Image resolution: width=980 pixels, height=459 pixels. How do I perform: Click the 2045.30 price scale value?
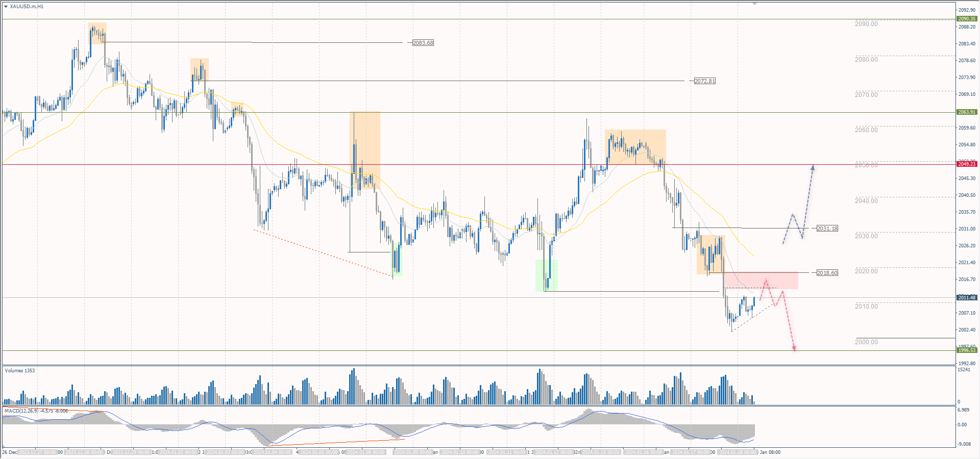coord(967,178)
